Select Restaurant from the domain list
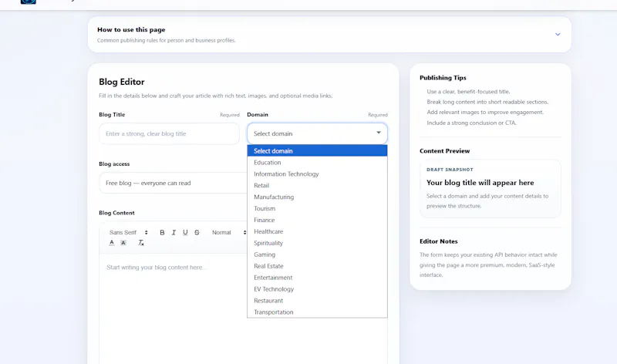Viewport: 617px width, 364px height. (317, 301)
